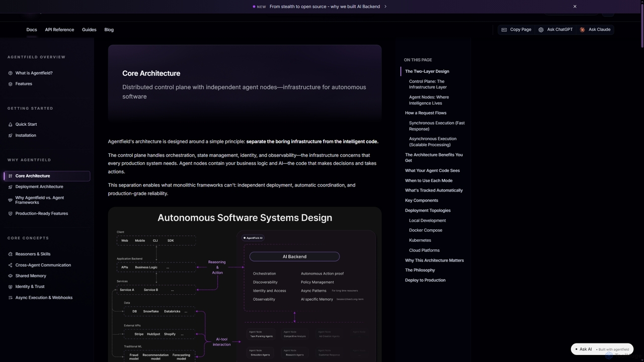644x362 pixels.
Task: Click the Reasoners & Skills sidebar icon
Action: click(x=11, y=254)
